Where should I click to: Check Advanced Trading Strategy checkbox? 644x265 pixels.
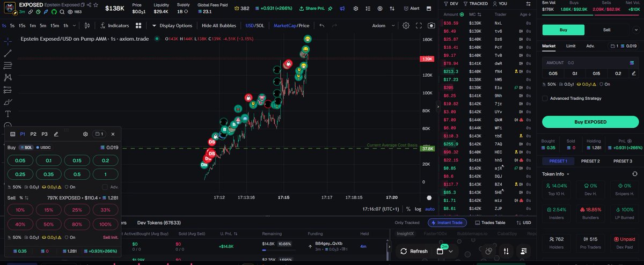pos(545,98)
